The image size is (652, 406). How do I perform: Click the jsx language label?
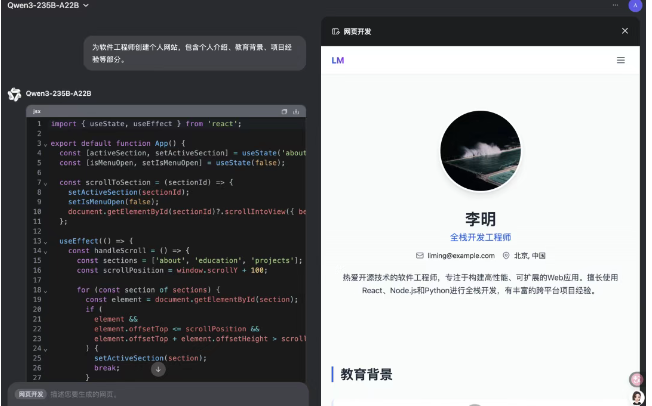(37, 111)
